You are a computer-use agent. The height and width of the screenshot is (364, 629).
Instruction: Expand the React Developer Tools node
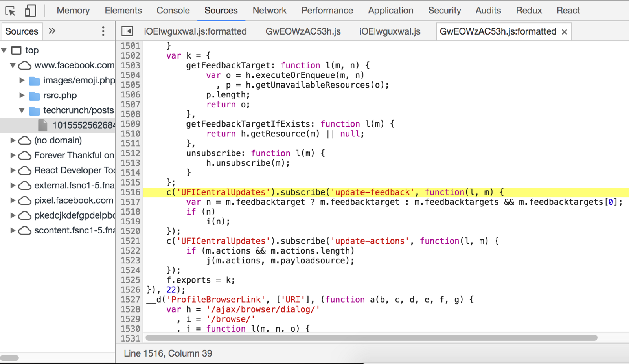pyautogui.click(x=13, y=170)
